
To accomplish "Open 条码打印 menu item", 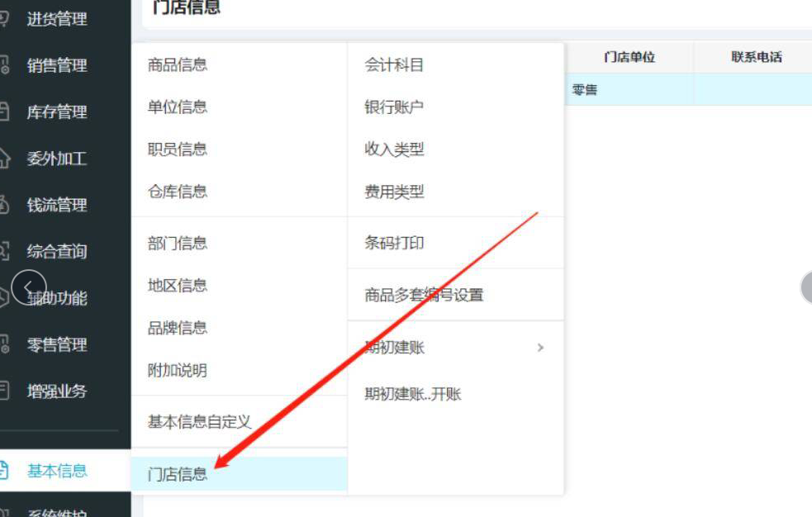I will pyautogui.click(x=394, y=243).
